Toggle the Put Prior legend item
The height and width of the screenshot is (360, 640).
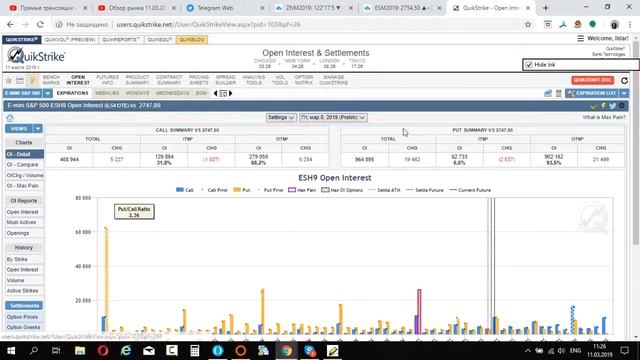click(x=270, y=190)
